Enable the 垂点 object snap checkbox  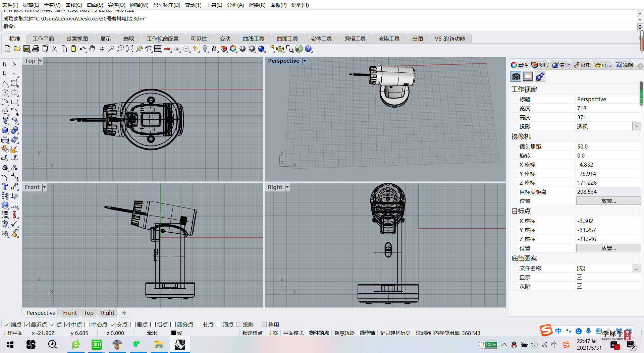133,325
